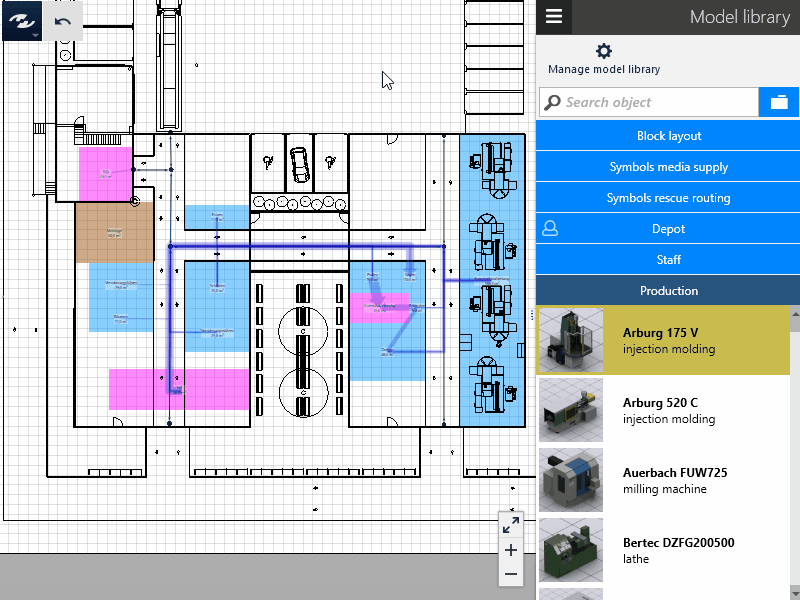
Task: Focus the Search object field
Action: 649,103
